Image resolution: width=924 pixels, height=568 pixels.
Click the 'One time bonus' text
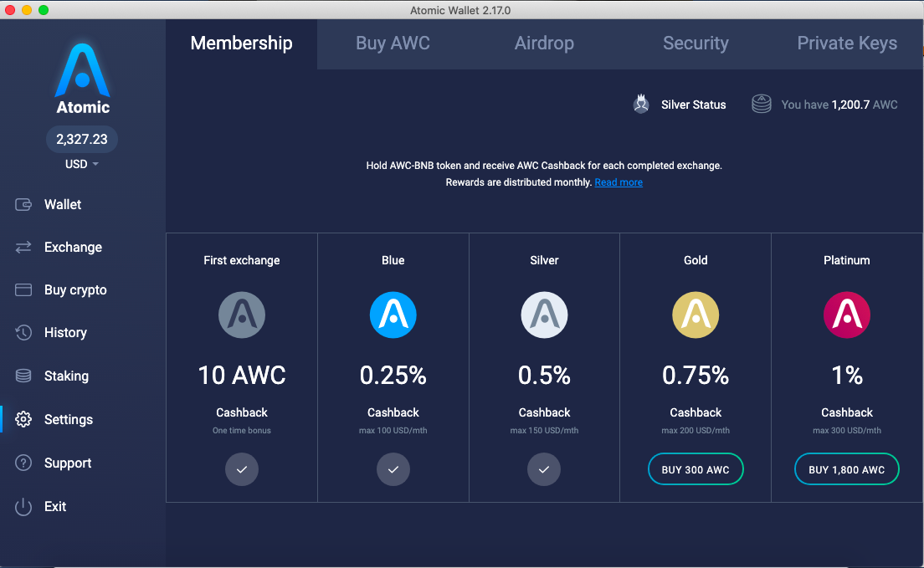click(242, 431)
